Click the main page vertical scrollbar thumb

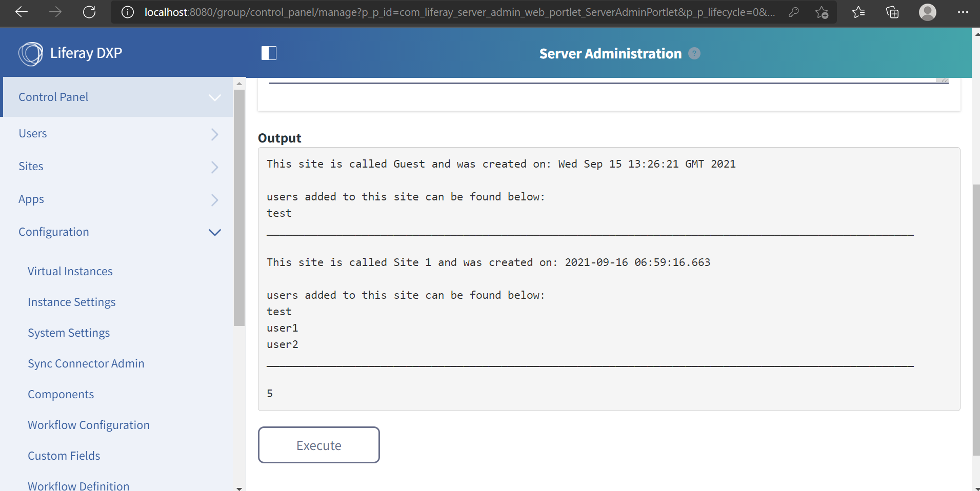(x=976, y=320)
